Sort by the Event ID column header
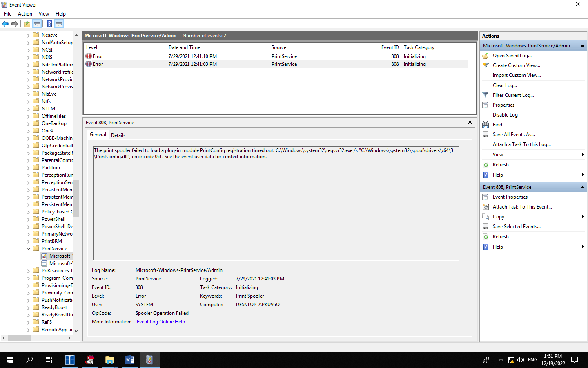 click(368, 47)
